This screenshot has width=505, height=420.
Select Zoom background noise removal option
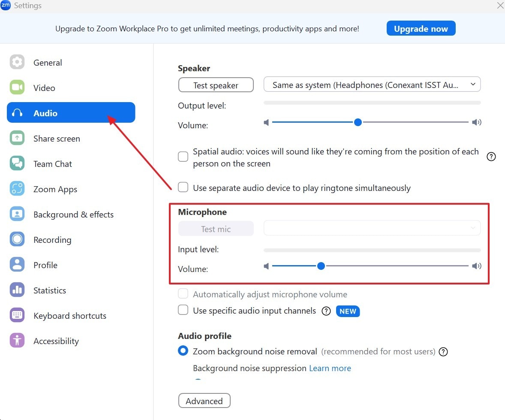coord(183,351)
